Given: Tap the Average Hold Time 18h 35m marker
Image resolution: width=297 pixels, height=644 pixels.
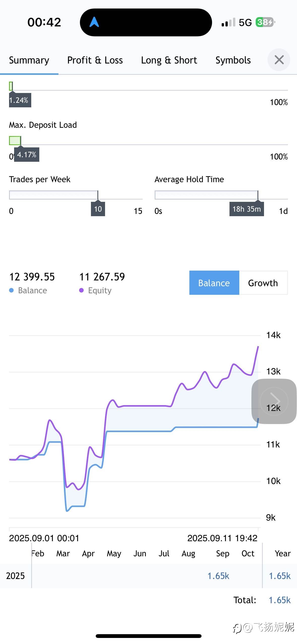Looking at the screenshot, I should (x=247, y=209).
